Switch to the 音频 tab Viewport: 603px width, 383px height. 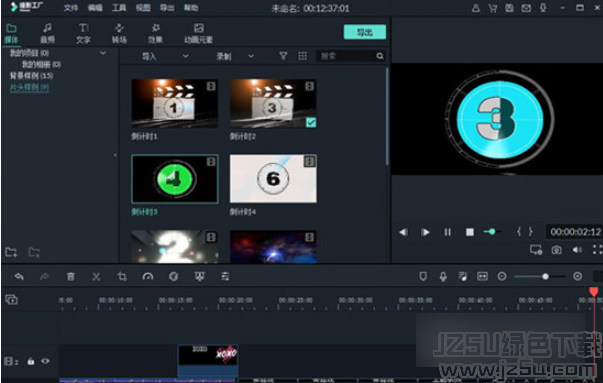pos(47,33)
